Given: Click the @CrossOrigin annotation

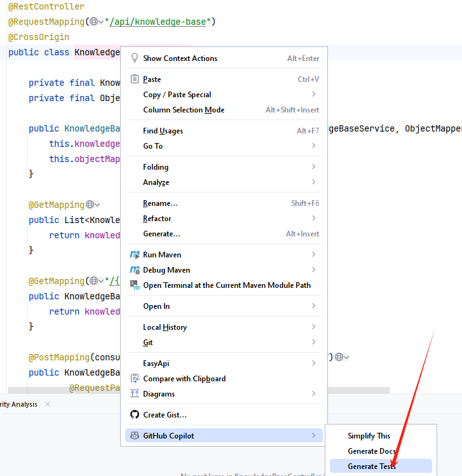Looking at the screenshot, I should 39,37.
